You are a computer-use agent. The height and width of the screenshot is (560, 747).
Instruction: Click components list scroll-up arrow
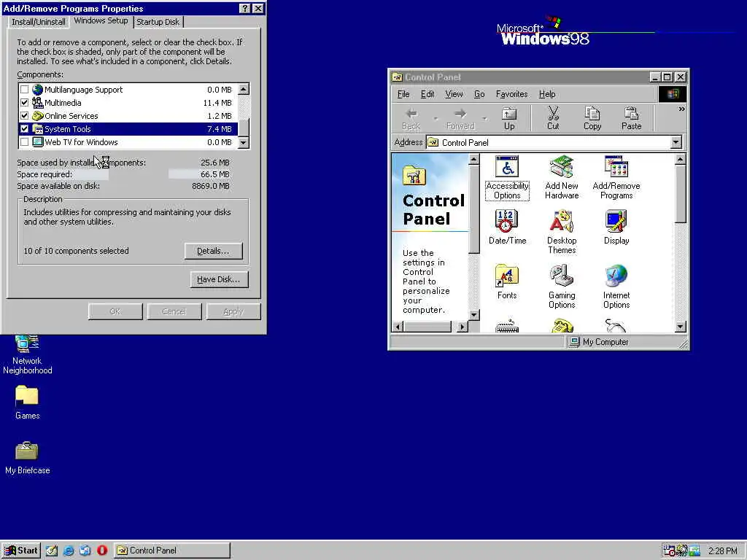pyautogui.click(x=244, y=89)
